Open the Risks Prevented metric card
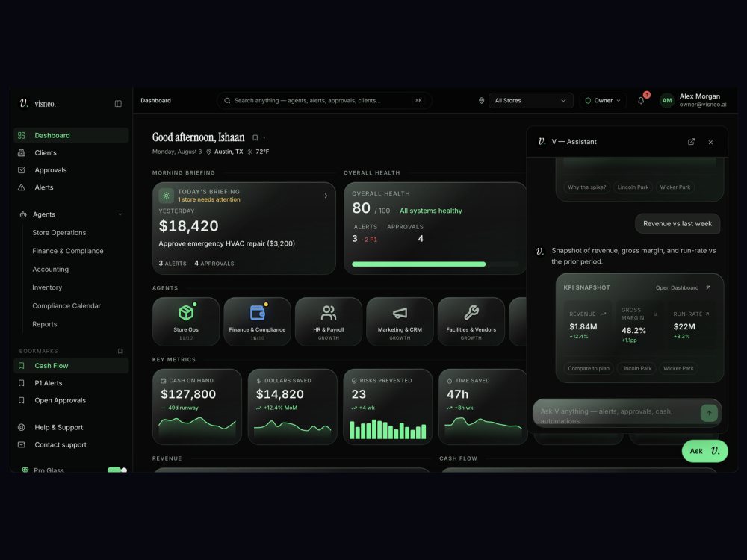Image resolution: width=747 pixels, height=560 pixels. click(387, 407)
